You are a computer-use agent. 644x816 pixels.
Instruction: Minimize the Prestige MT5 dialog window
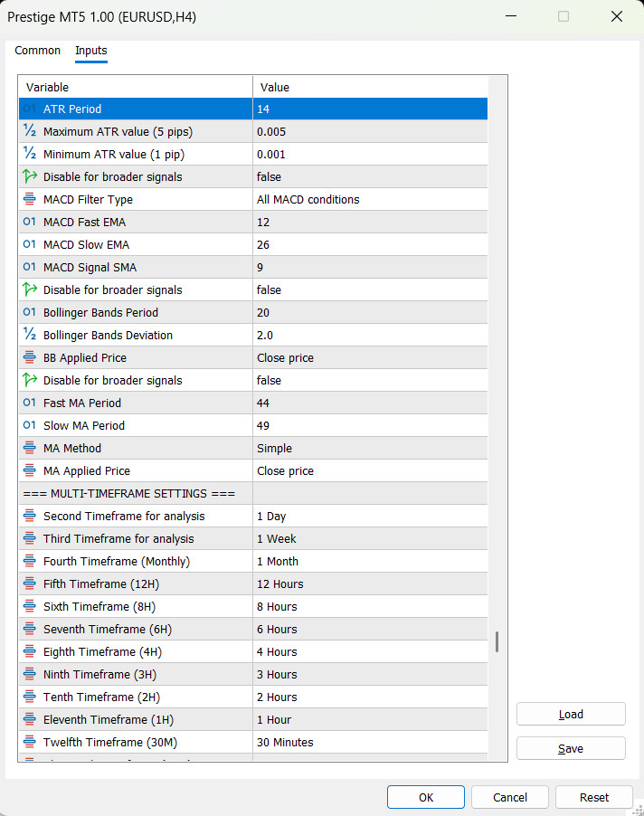pyautogui.click(x=511, y=16)
